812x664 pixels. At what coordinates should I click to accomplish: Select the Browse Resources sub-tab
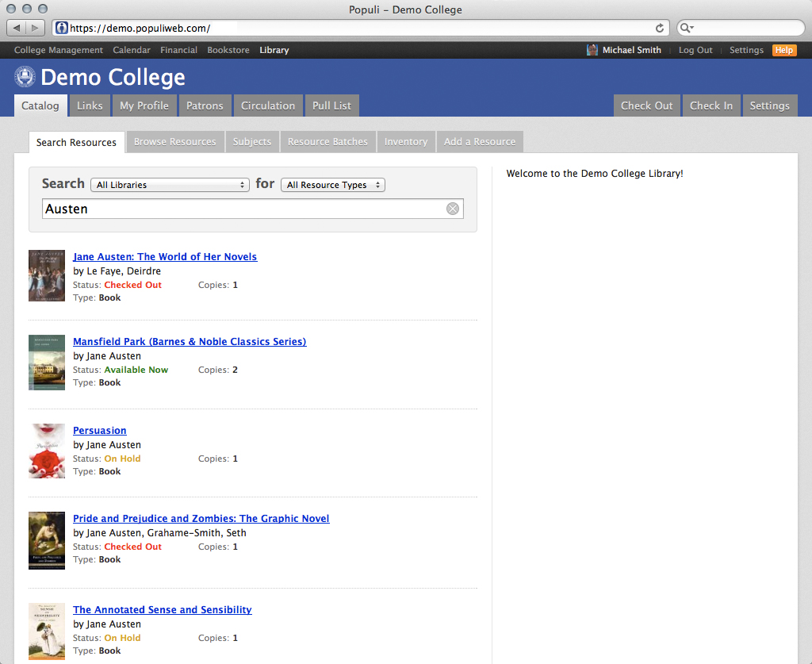[175, 142]
